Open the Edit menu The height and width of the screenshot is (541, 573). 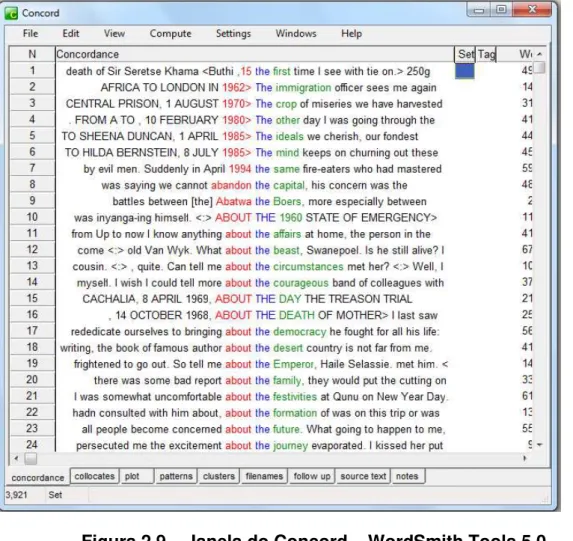[x=71, y=34]
